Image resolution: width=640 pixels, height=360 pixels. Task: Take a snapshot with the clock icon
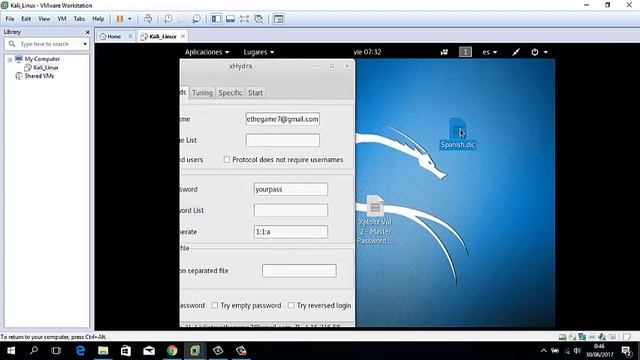168,19
